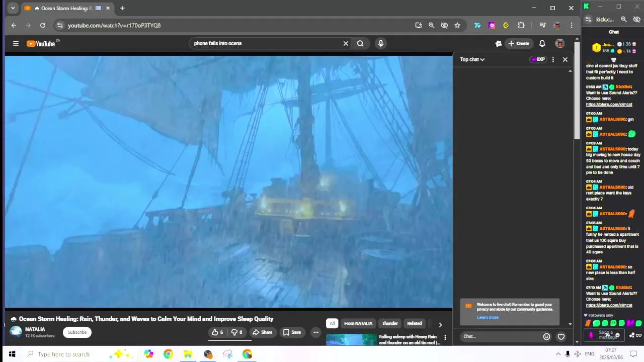This screenshot has width=644, height=362.
Task: Open the NATALIA channel avatar
Action: click(x=16, y=332)
